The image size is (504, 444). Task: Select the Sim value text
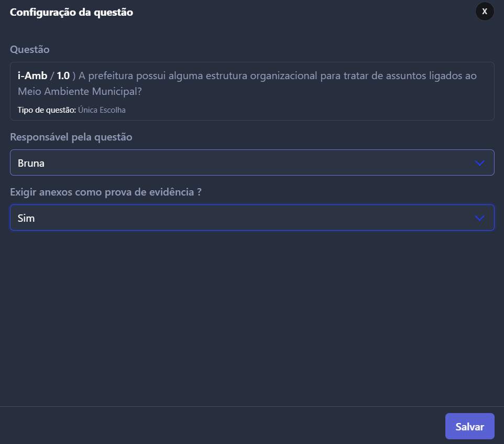click(x=26, y=218)
